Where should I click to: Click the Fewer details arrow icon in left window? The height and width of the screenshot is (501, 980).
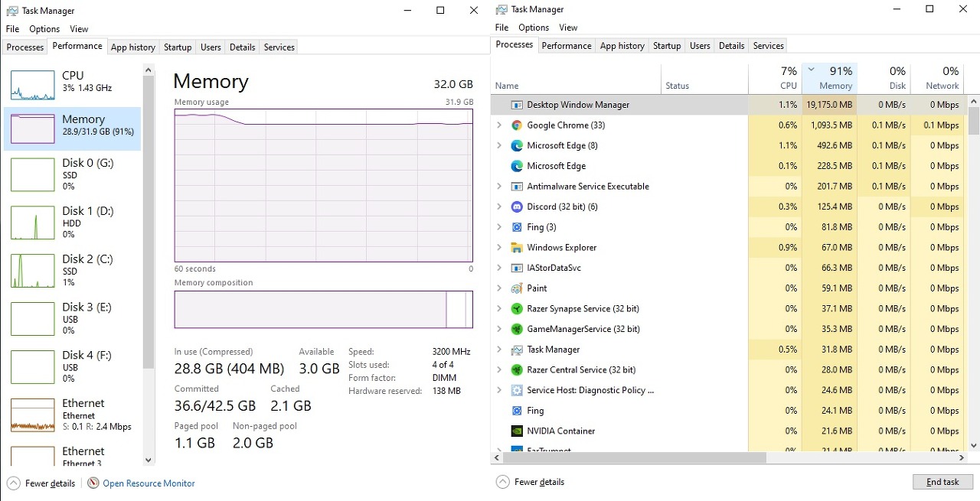pos(14,483)
